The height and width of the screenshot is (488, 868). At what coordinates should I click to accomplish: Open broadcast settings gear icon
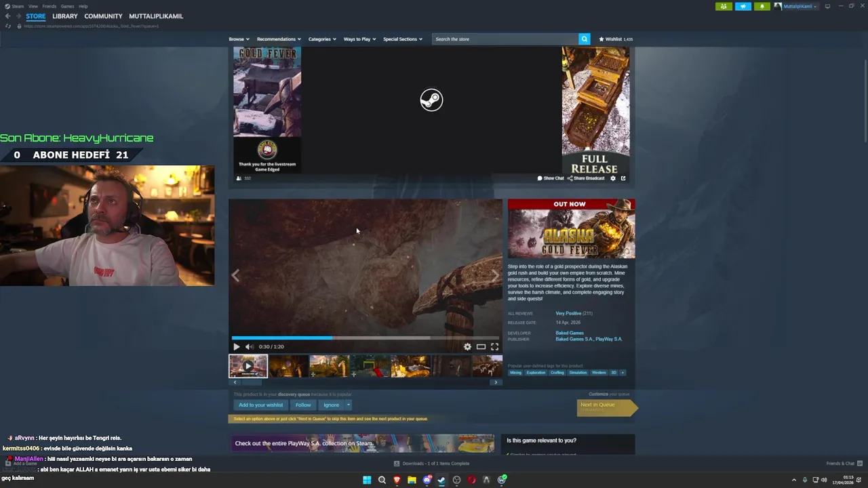pos(613,178)
